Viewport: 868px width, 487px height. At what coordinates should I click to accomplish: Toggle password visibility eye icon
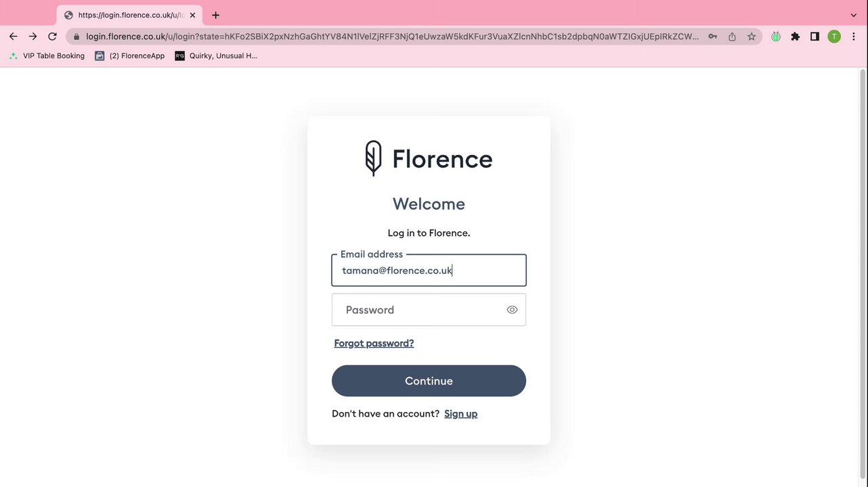tap(512, 310)
